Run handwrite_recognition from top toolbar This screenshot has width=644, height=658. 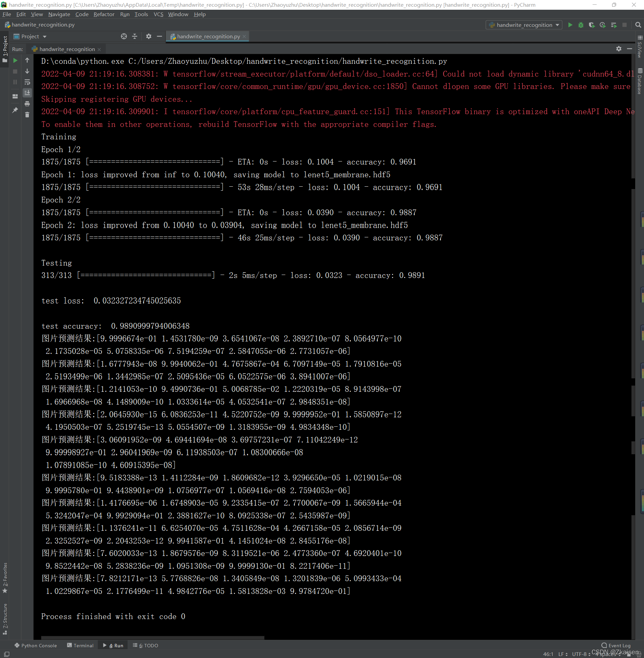pos(570,25)
